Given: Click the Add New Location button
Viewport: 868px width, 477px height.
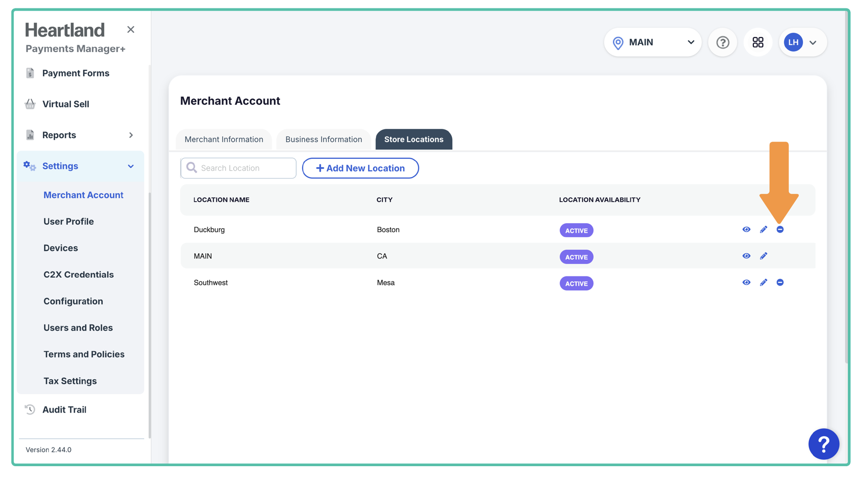Looking at the screenshot, I should coord(360,168).
